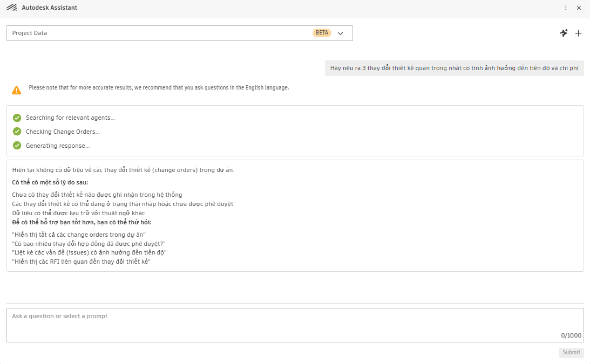Click the Checking Change Orders checkmark icon
Screen dimensions: 590x364
pyautogui.click(x=17, y=132)
